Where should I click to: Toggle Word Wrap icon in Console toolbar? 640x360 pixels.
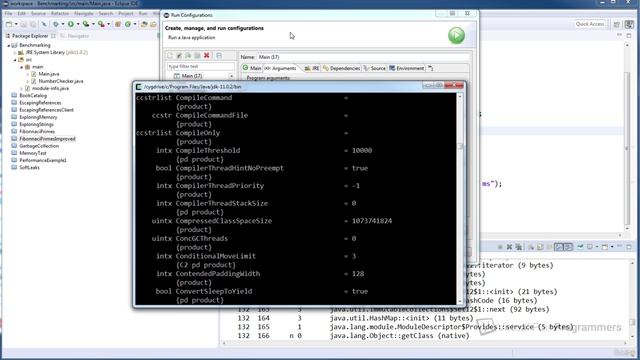click(549, 247)
